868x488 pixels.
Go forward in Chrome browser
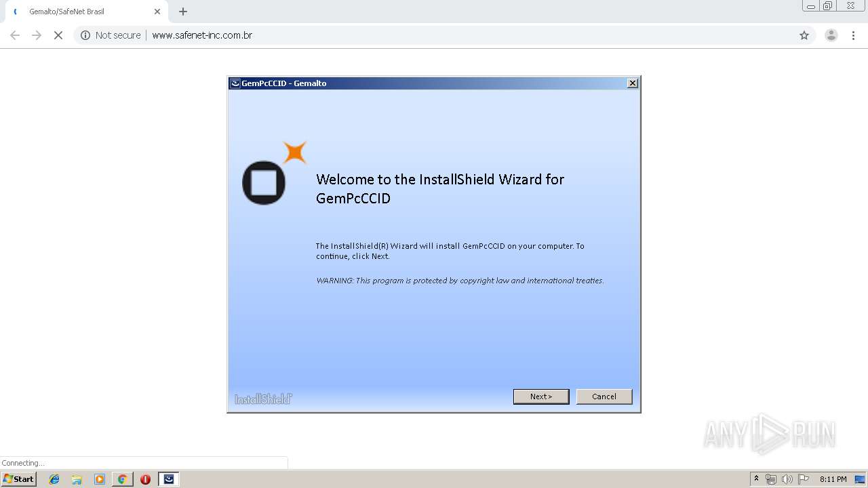tap(37, 35)
